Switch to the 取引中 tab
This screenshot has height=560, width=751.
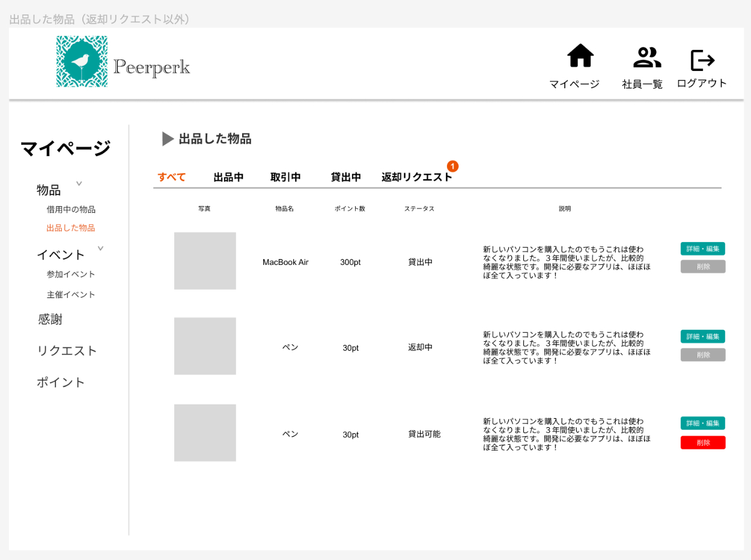coord(285,177)
